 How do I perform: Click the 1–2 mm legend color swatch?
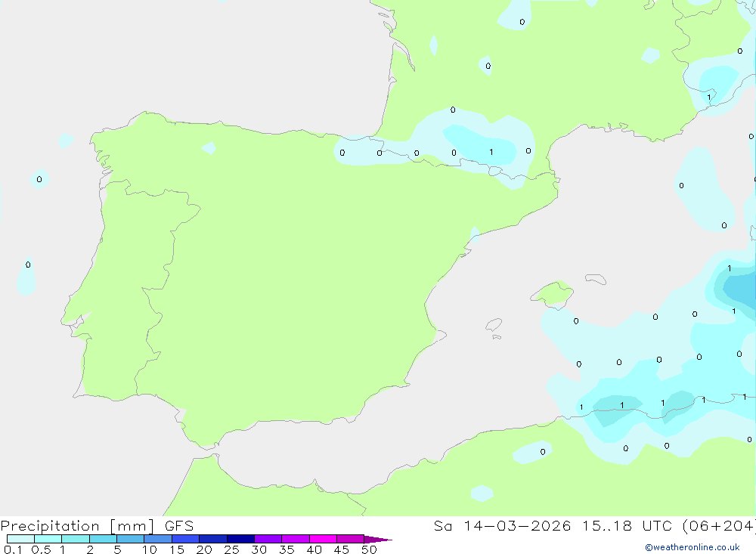(75, 539)
